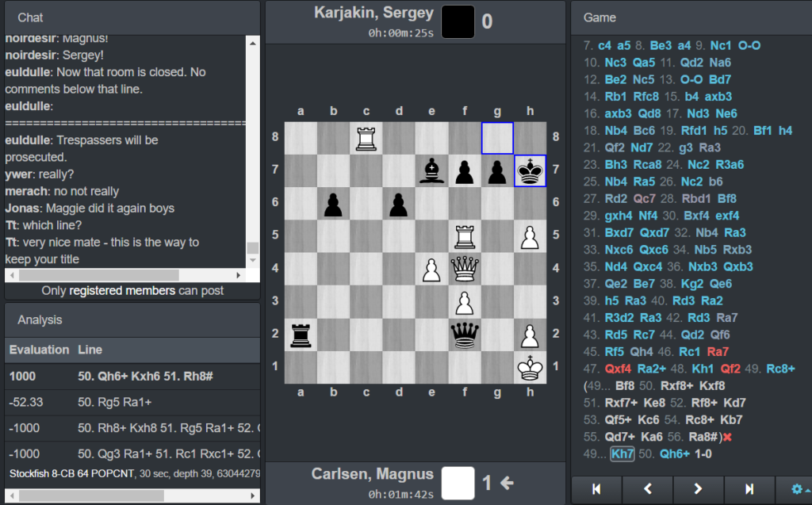
Task: Select the black queen on f2
Action: (x=465, y=335)
